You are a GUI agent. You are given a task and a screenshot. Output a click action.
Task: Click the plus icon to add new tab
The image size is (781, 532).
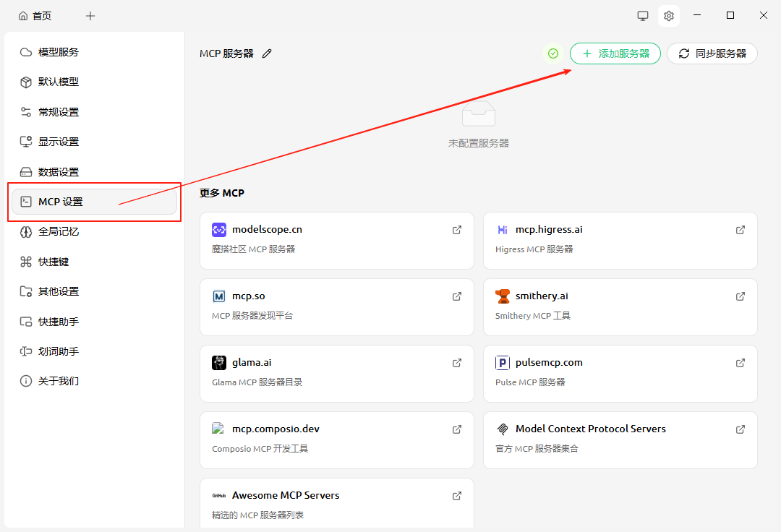click(90, 16)
